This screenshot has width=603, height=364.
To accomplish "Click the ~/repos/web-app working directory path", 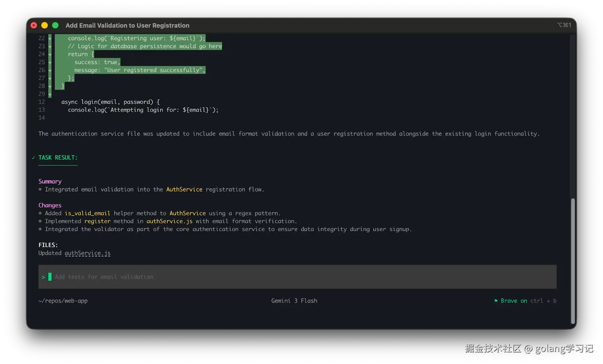I will [x=63, y=301].
